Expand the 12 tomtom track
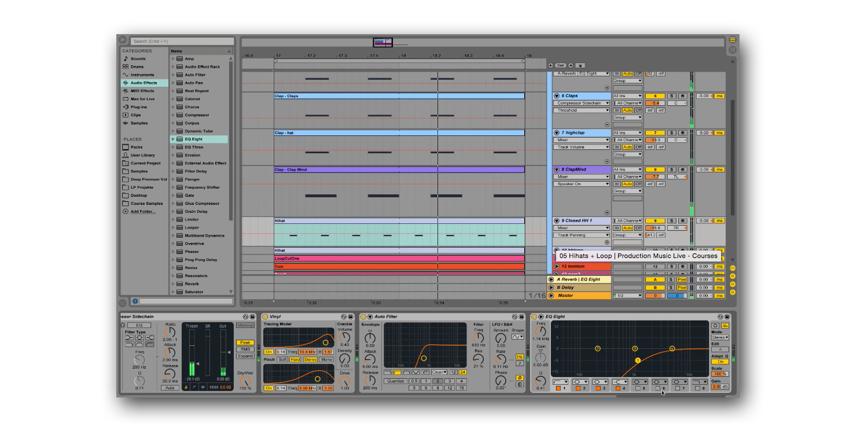Image resolution: width=868 pixels, height=431 pixels. 557,267
